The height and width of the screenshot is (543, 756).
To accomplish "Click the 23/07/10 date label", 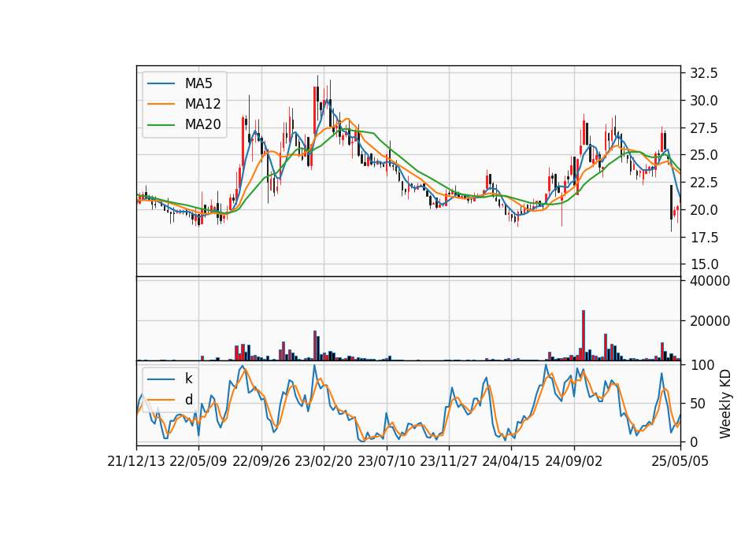I will coord(386,461).
